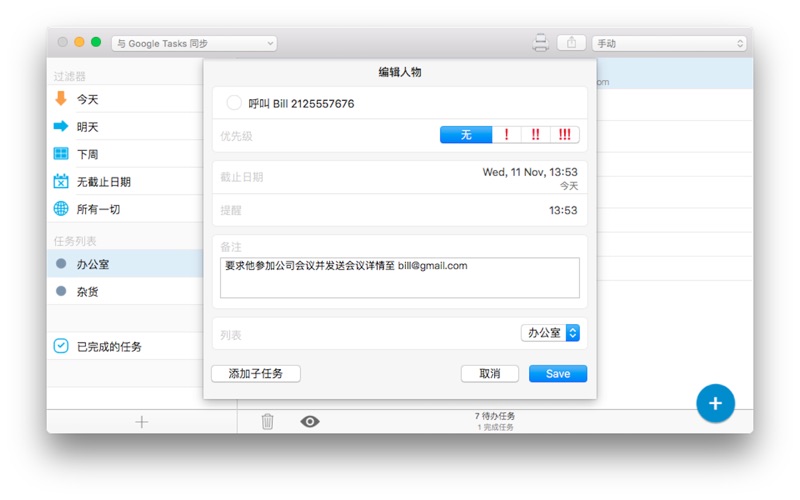The height and width of the screenshot is (500, 800).
Task: Click the share icon in toolbar
Action: 571,43
